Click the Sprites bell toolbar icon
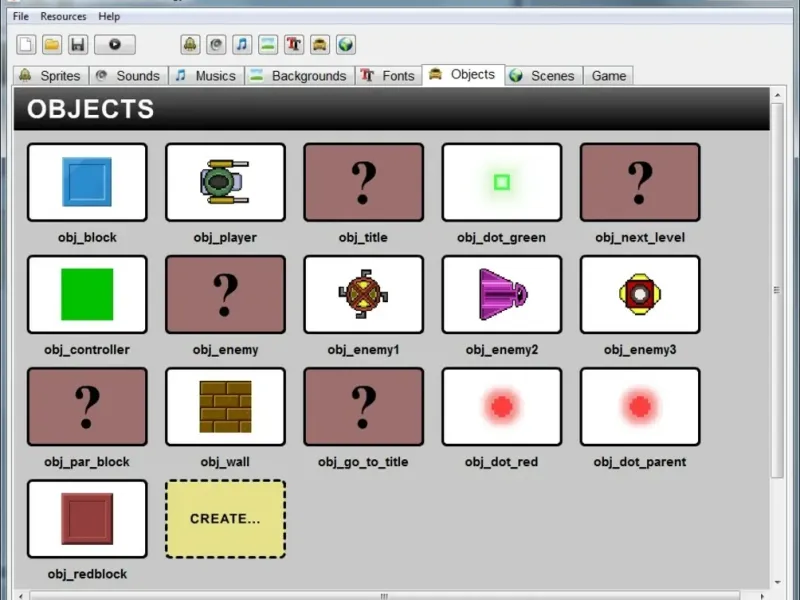This screenshot has width=800, height=600. point(190,45)
